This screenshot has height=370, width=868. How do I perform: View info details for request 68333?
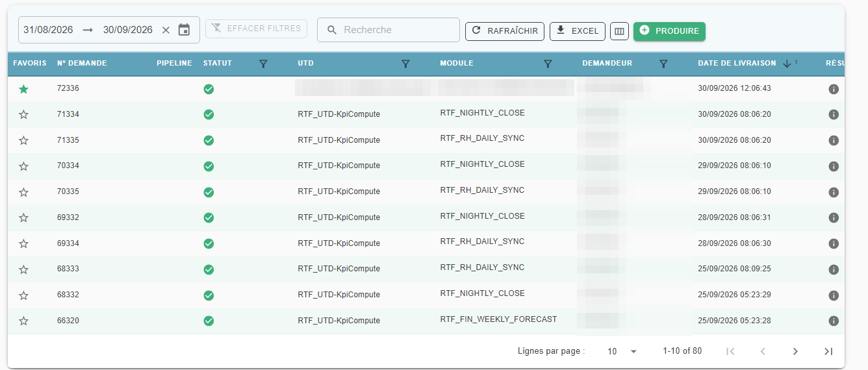click(x=834, y=269)
